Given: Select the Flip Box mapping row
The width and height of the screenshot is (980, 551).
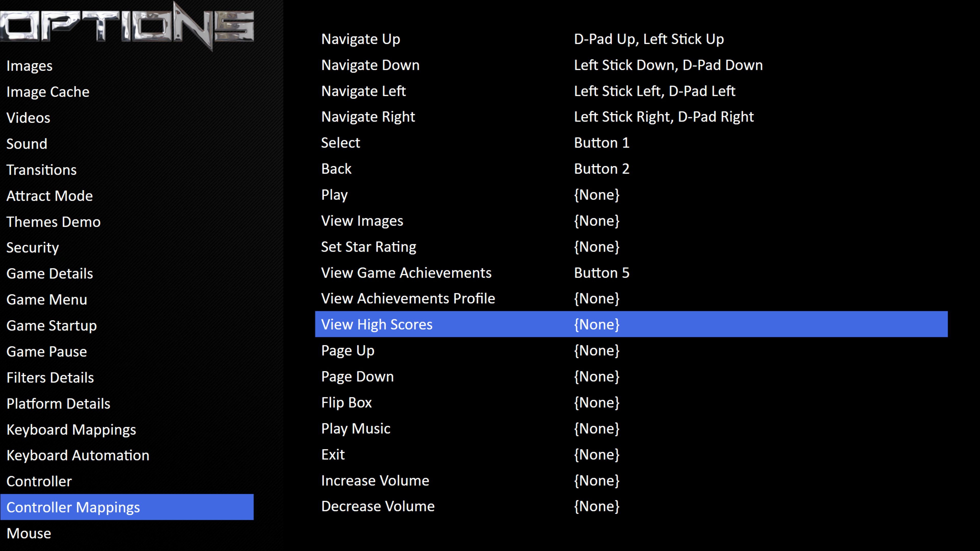Looking at the screenshot, I should [632, 402].
